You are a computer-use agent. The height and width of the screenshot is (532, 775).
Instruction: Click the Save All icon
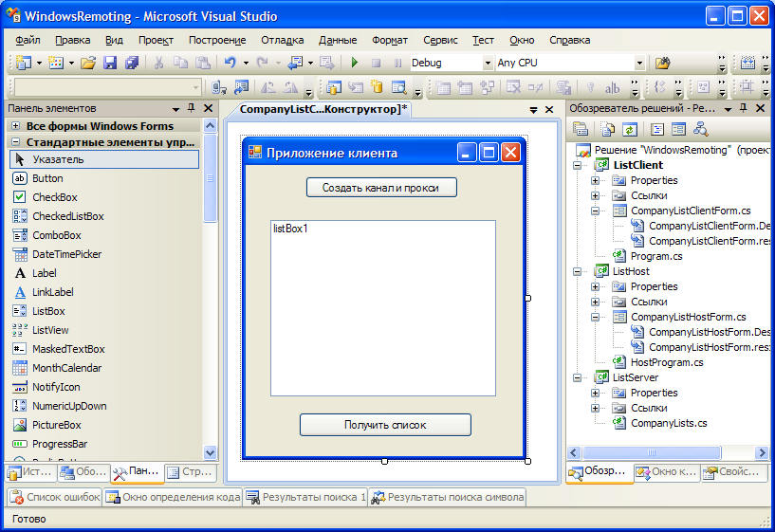pos(132,63)
